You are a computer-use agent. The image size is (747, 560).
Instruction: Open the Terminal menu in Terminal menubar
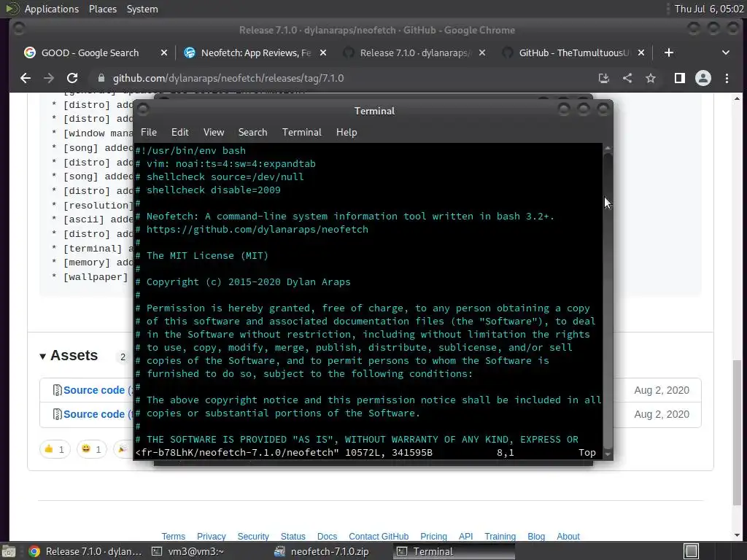tap(301, 133)
